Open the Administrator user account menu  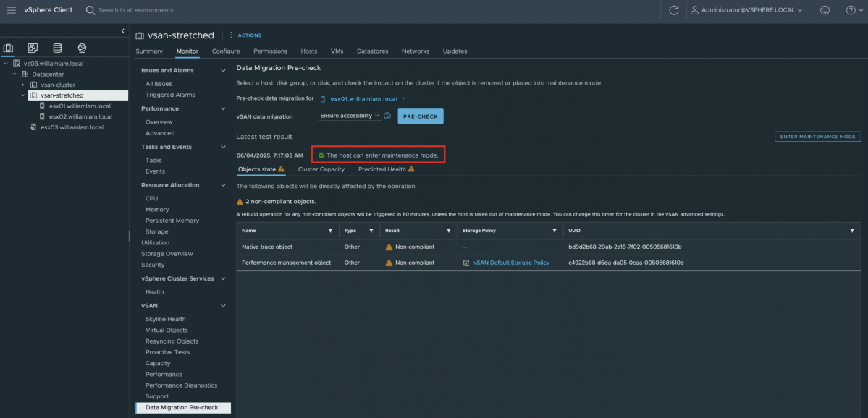747,10
